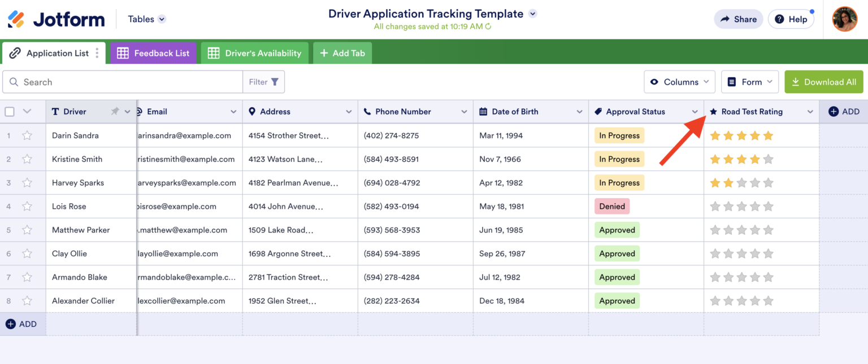The width and height of the screenshot is (868, 364).
Task: Click the profile avatar picture
Action: (844, 19)
